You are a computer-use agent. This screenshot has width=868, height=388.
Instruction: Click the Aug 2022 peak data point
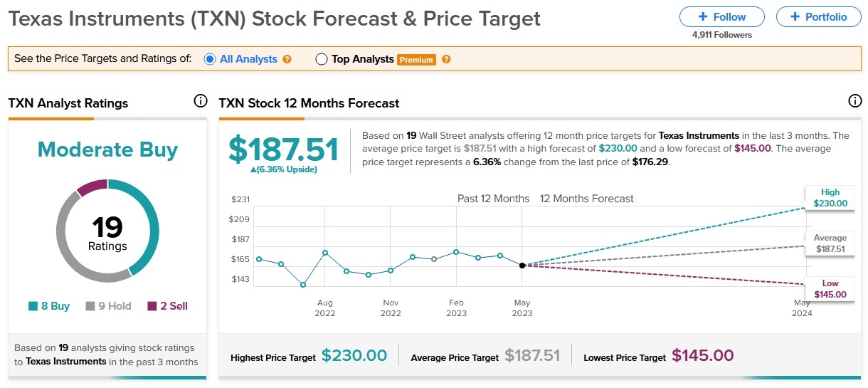coord(324,253)
